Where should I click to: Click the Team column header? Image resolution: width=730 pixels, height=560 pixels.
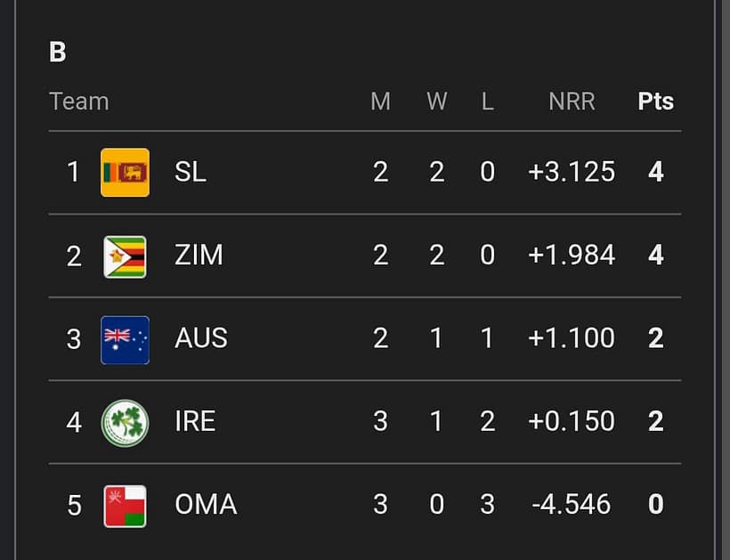[79, 101]
